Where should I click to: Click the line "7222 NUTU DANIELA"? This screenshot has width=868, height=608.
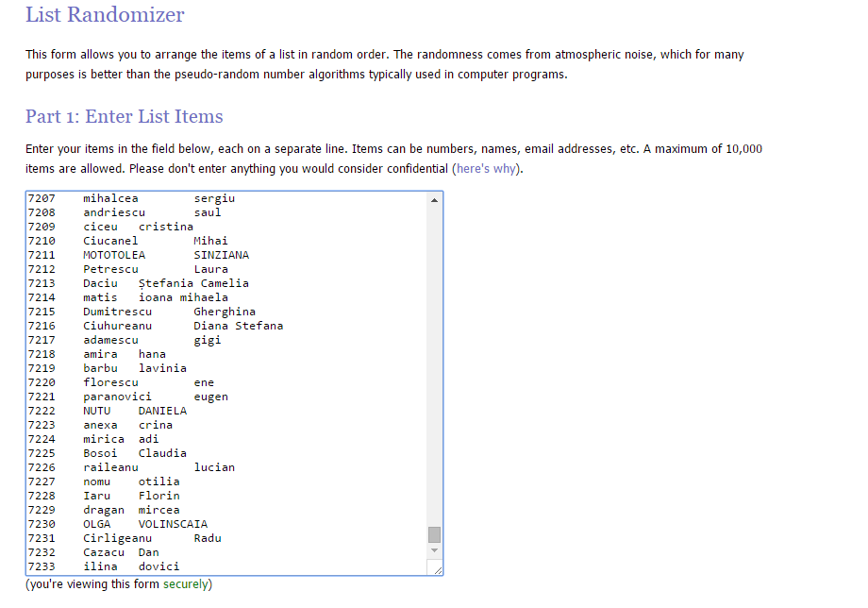[x=108, y=411]
